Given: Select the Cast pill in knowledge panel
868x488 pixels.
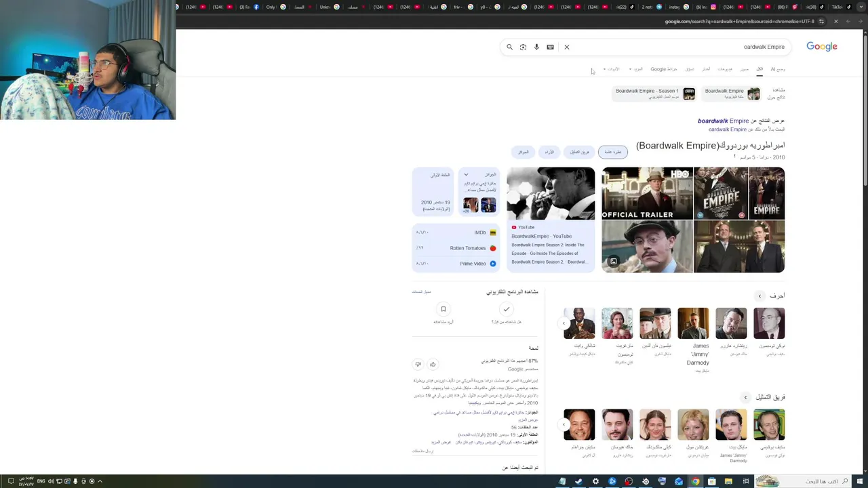Looking at the screenshot, I should (x=580, y=152).
